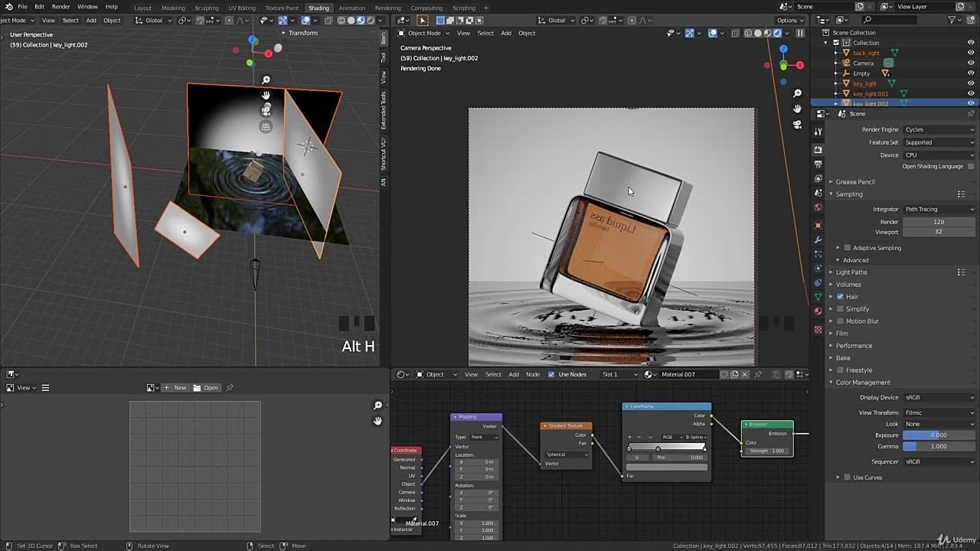
Task: Toggle visibility eye for Camera object
Action: click(x=971, y=63)
